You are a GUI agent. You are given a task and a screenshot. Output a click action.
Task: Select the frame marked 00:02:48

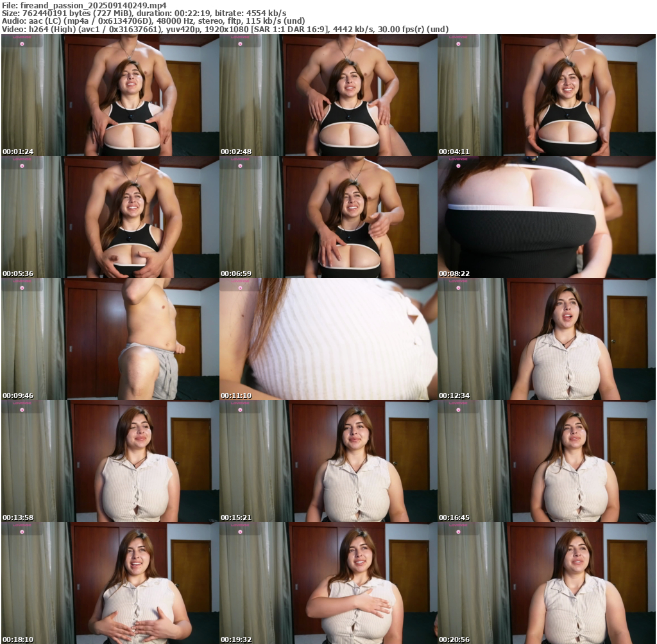pyautogui.click(x=328, y=95)
